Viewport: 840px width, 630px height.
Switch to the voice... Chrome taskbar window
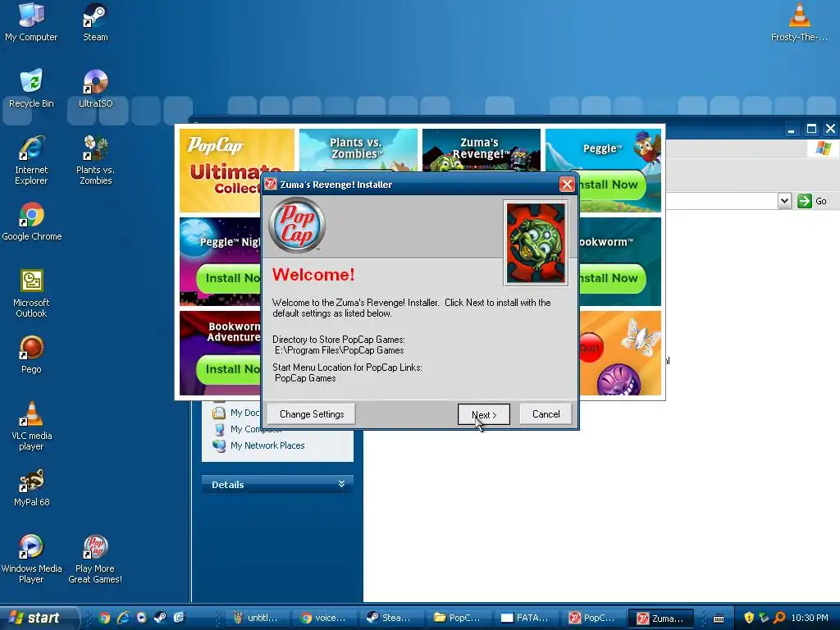tap(324, 618)
